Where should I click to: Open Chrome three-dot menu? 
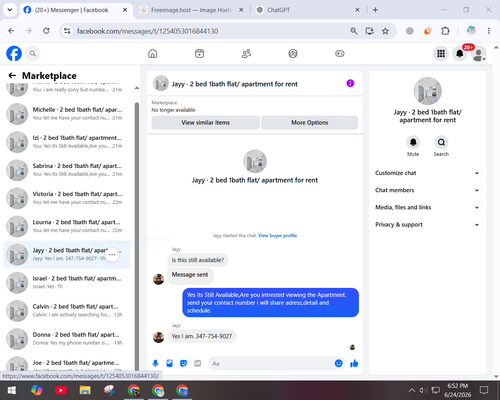489,31
